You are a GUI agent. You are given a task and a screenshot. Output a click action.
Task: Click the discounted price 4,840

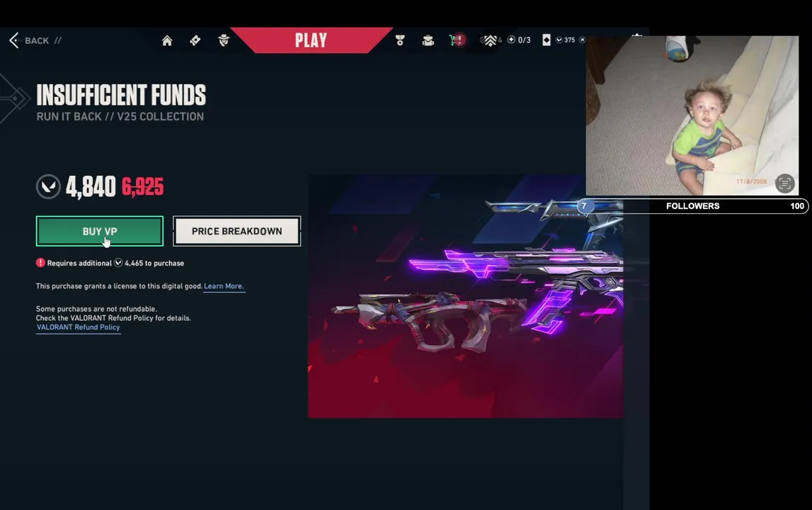pos(91,186)
